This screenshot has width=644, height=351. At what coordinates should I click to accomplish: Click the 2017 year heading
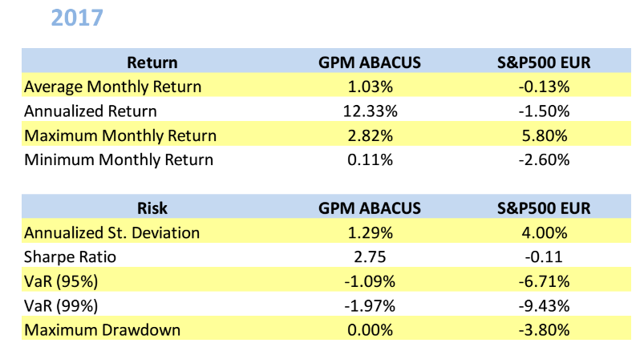[x=77, y=17]
